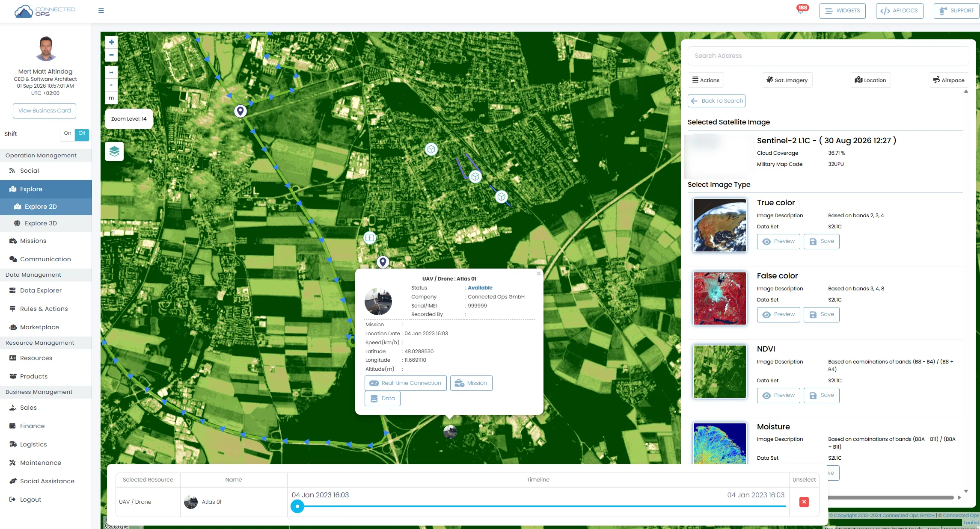Open Mission from the drone popup
This screenshot has height=529, width=980.
471,383
